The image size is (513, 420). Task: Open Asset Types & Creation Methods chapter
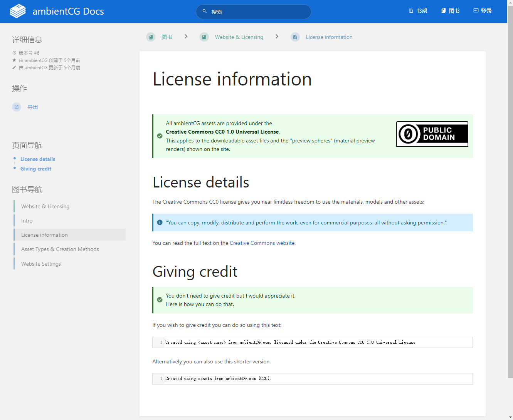[x=69, y=249]
